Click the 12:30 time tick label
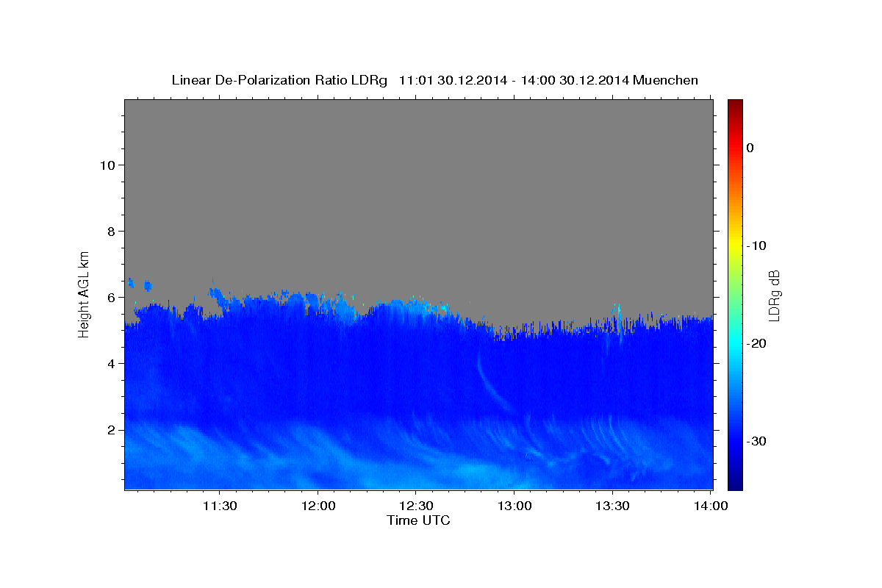 pos(415,506)
